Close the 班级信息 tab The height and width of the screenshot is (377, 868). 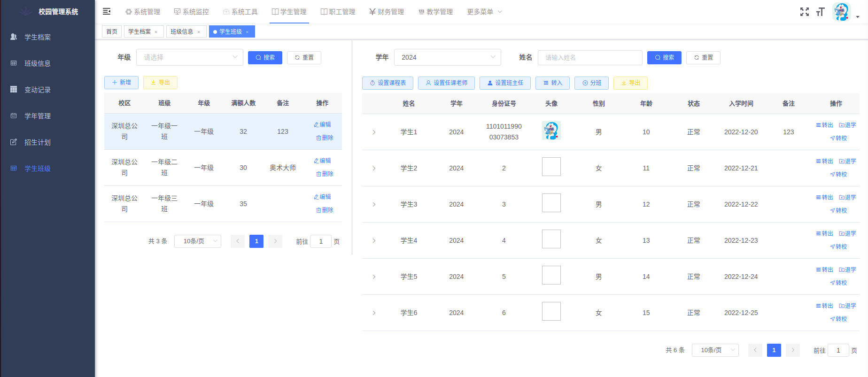199,32
